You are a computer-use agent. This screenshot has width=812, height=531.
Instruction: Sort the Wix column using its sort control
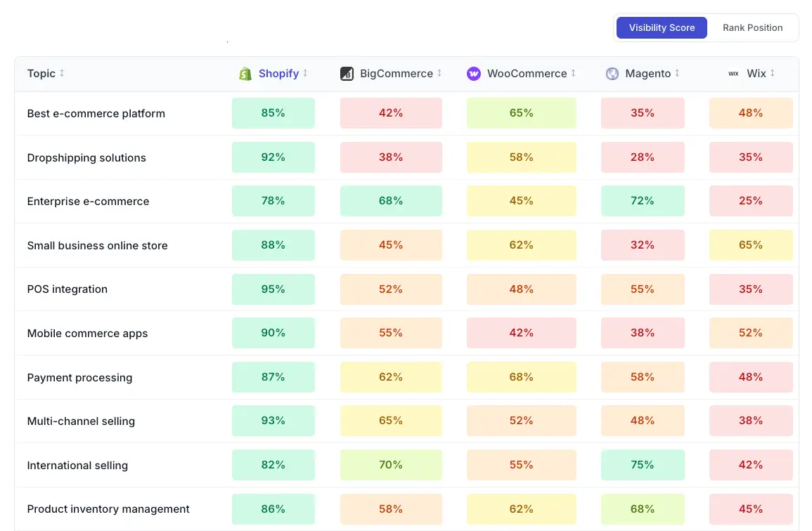coord(773,73)
